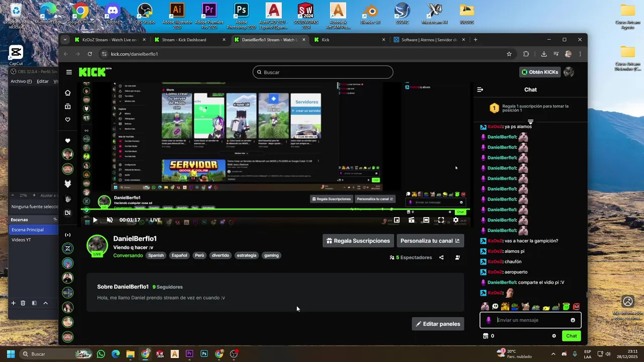Reload the Kick page

90,54
